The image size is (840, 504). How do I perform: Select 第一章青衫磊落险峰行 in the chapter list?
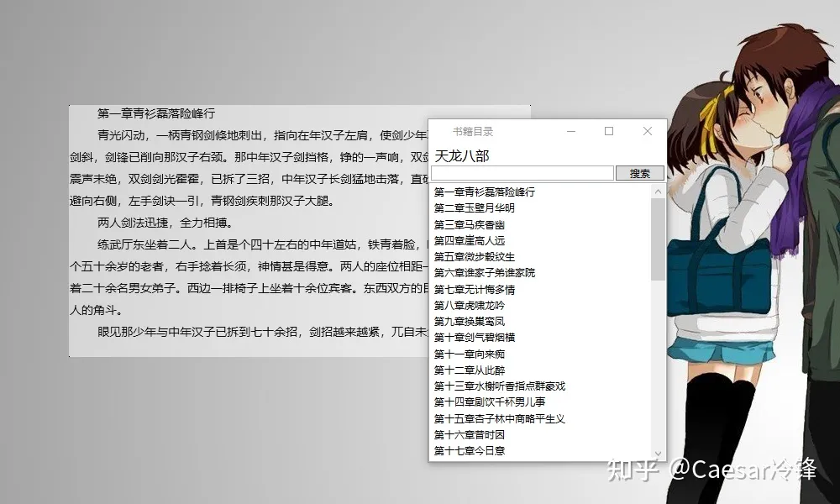pos(485,192)
